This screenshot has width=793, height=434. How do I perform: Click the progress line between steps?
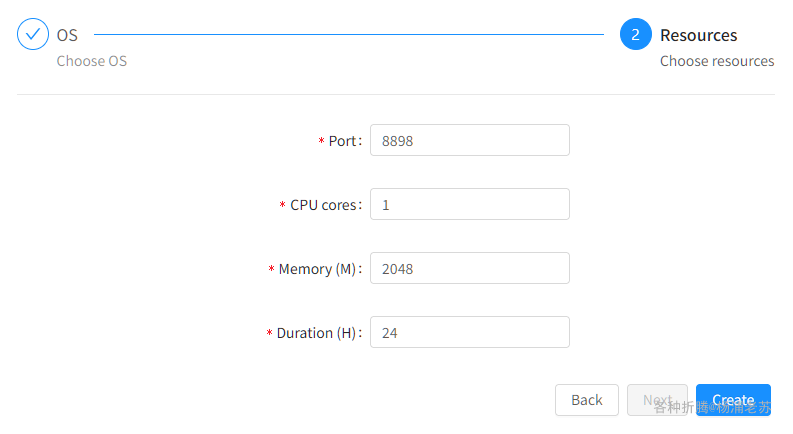click(x=348, y=34)
